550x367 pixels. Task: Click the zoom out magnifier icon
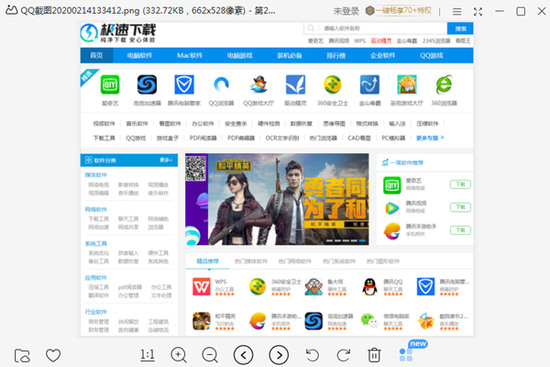click(x=210, y=355)
